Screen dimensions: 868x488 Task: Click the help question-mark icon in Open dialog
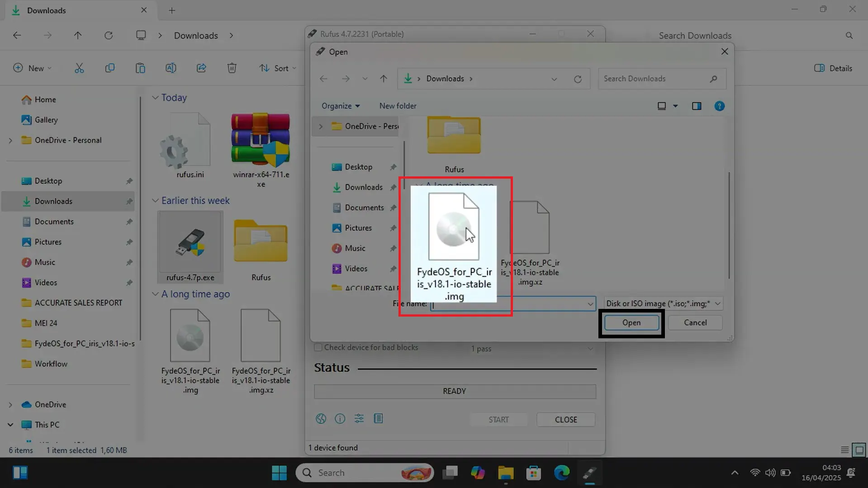click(719, 106)
